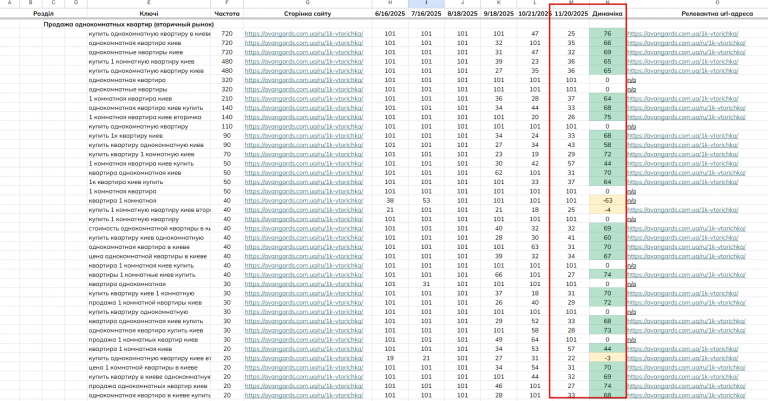Select column G header letter

point(307,3)
